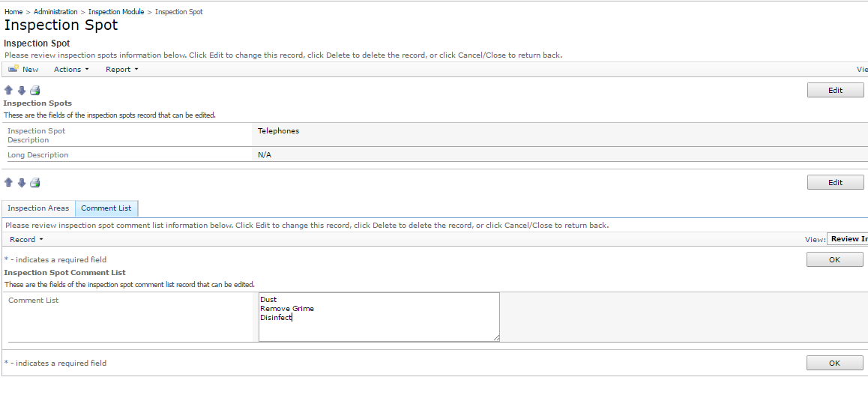Click the print icon above the Inspection Areas tab

coord(34,182)
